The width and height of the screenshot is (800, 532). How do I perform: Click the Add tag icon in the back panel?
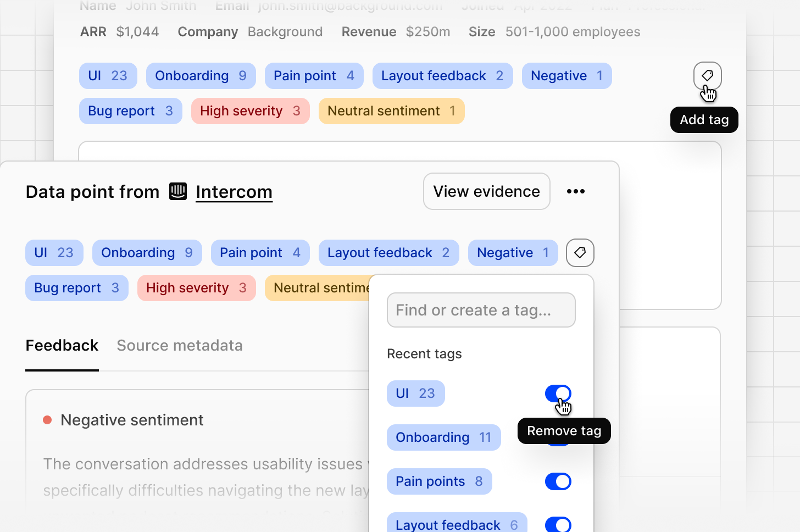click(707, 76)
